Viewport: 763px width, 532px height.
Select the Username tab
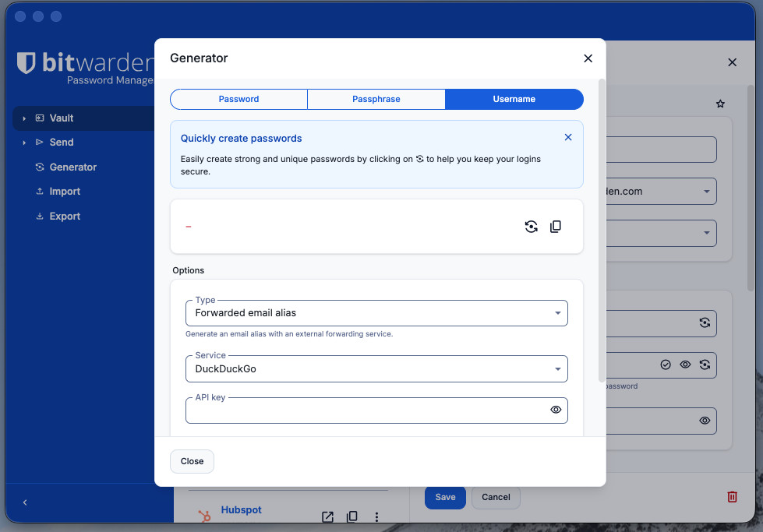coord(514,99)
